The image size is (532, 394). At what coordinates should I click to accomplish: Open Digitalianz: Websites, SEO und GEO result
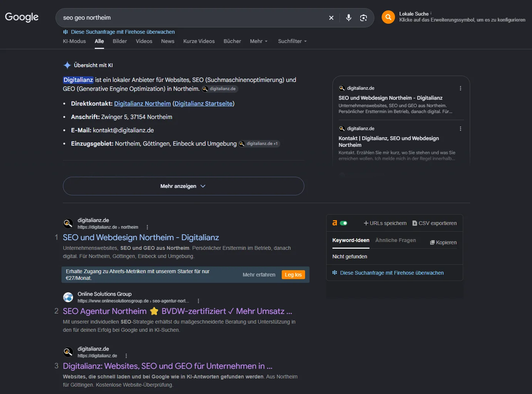click(x=168, y=366)
